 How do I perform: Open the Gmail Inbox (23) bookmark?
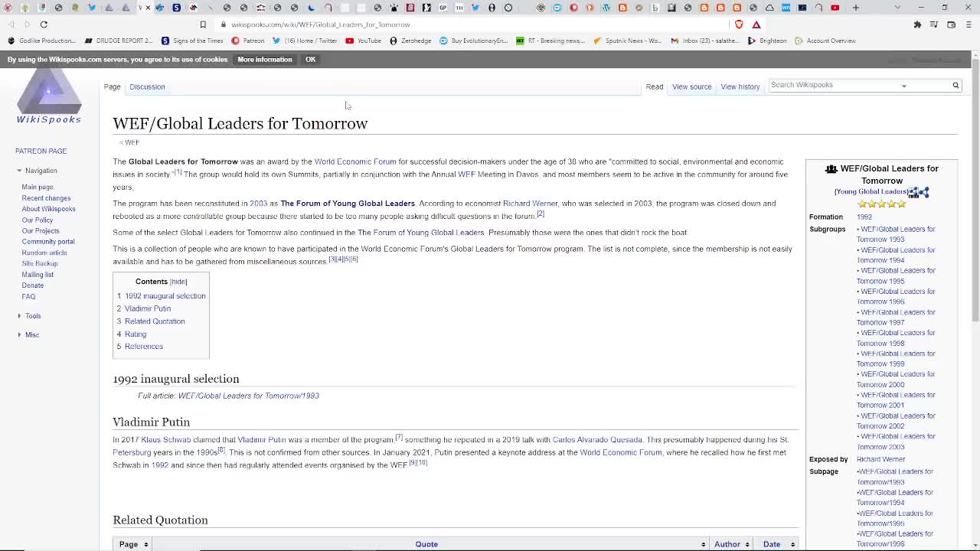tap(704, 41)
